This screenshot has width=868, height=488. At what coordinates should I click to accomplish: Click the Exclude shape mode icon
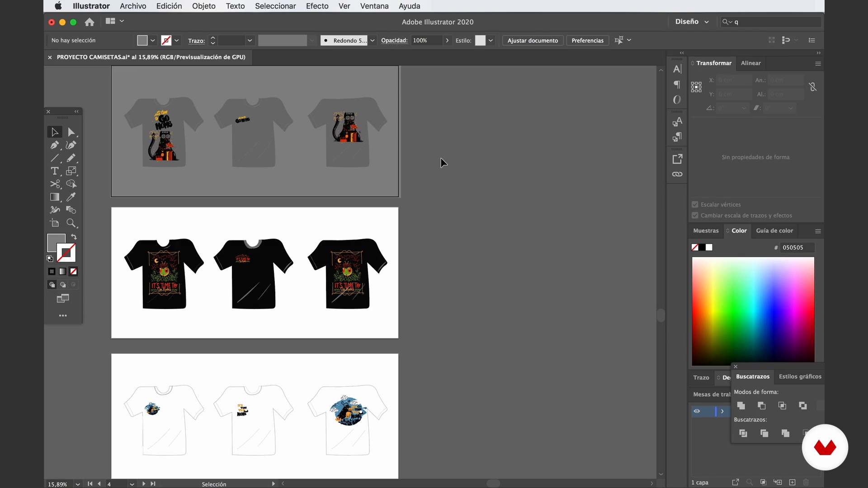click(x=803, y=405)
